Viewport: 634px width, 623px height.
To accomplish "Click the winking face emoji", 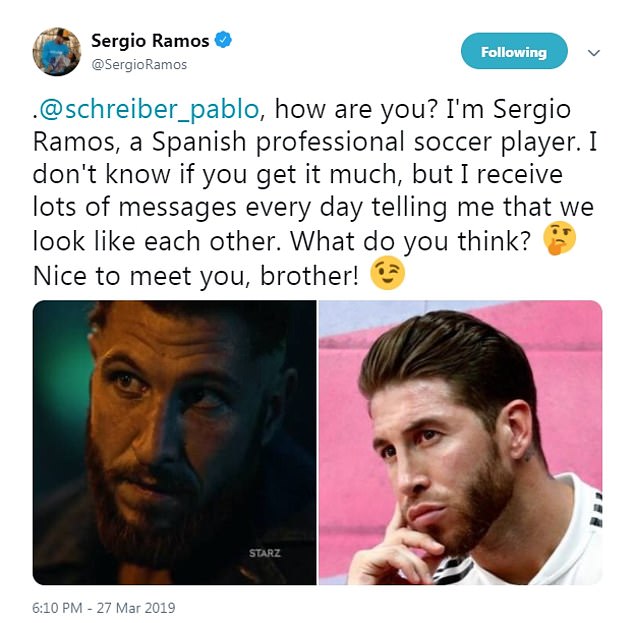I will pyautogui.click(x=387, y=273).
